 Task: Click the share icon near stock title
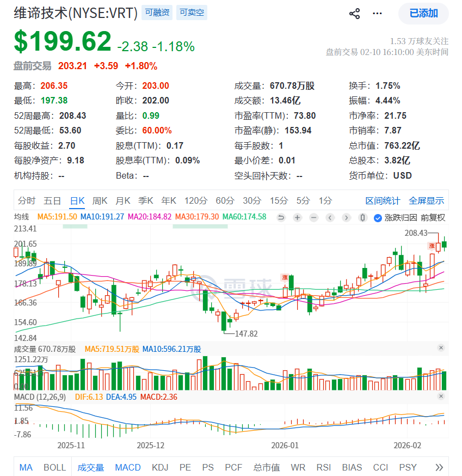(x=354, y=14)
